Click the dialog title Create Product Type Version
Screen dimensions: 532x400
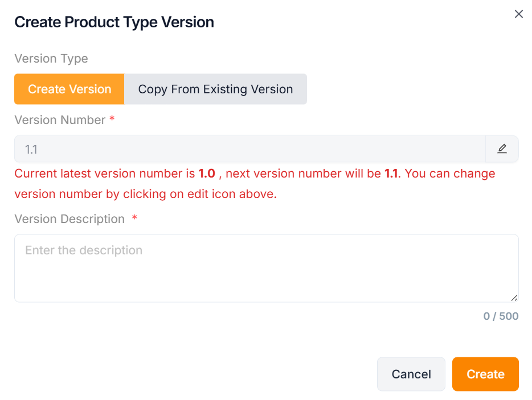114,22
